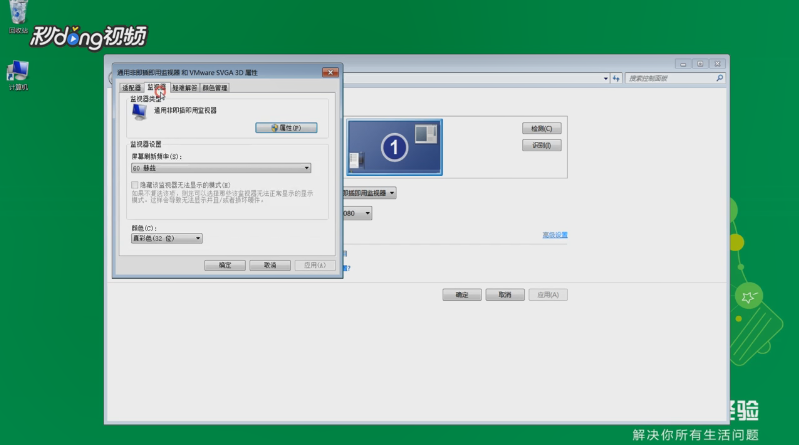This screenshot has height=445, width=799.
Task: Click the monitor icon beside 通用非即插即用监视器
Action: coord(140,112)
